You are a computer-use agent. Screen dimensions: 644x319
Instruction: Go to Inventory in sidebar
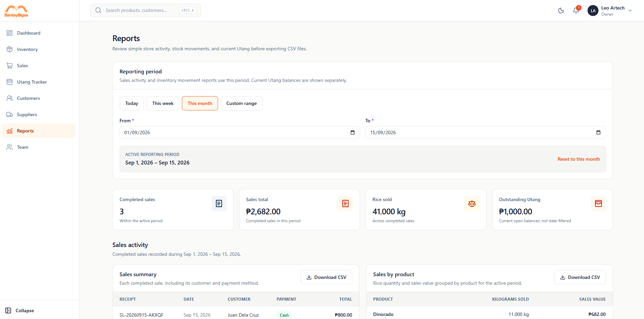coord(38,49)
